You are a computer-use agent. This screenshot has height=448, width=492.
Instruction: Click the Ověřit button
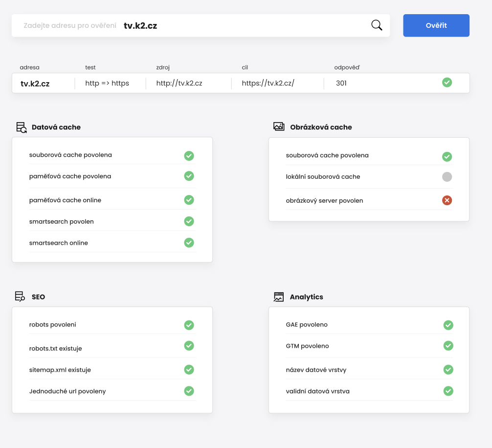coord(436,25)
